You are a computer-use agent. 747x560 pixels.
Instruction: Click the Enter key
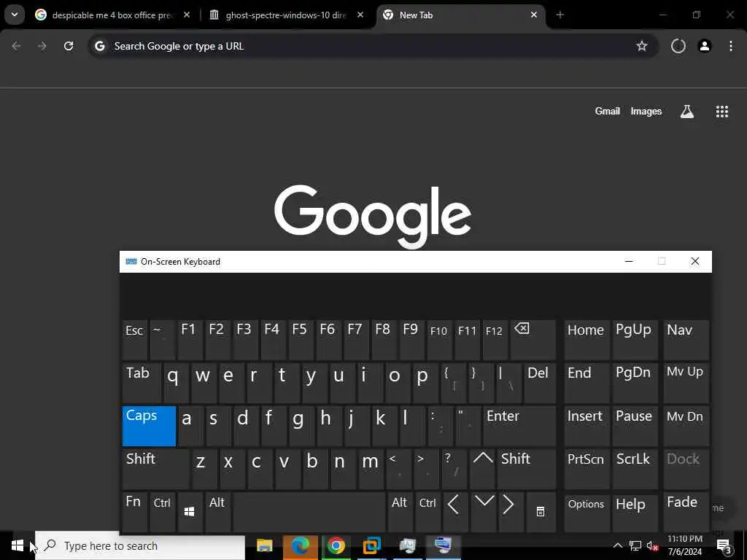(519, 426)
